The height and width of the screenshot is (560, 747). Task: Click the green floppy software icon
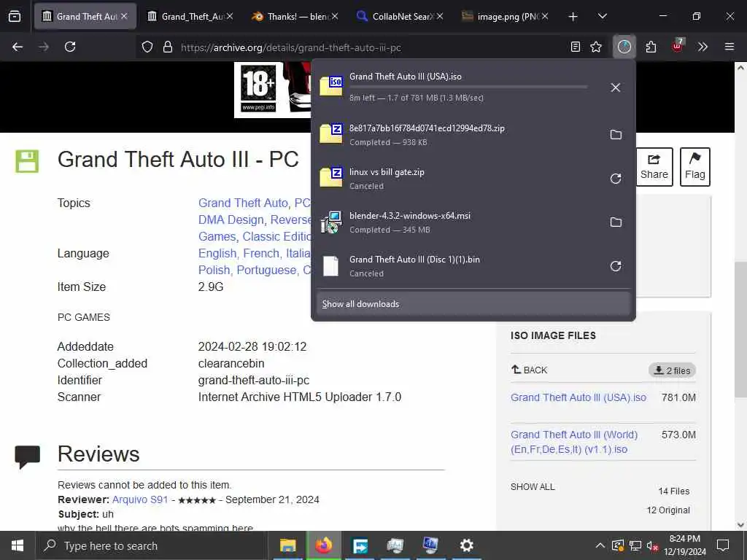click(x=27, y=161)
